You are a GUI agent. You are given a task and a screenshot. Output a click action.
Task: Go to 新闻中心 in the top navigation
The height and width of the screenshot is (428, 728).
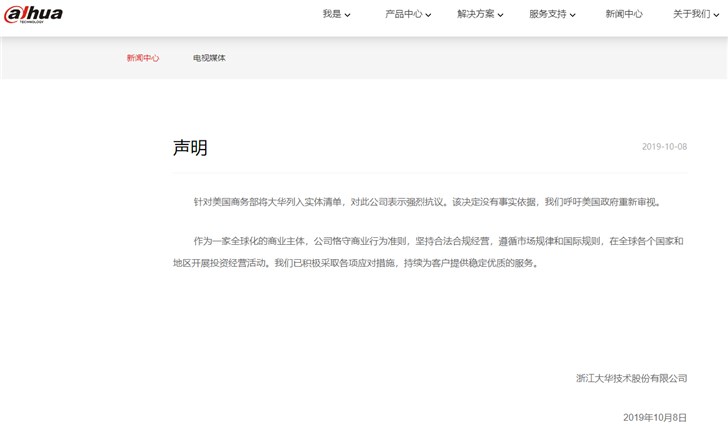click(x=624, y=14)
